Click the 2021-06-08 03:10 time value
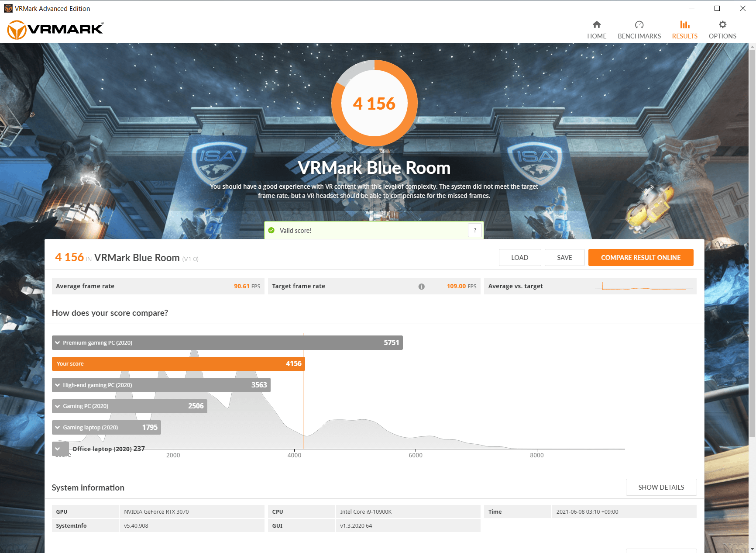This screenshot has width=756, height=553. [587, 512]
